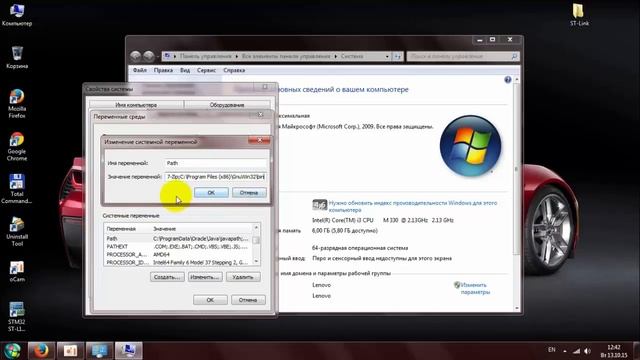This screenshot has height=360, width=640.
Task: Open the ST-Link folder on desktop
Action: click(x=579, y=15)
